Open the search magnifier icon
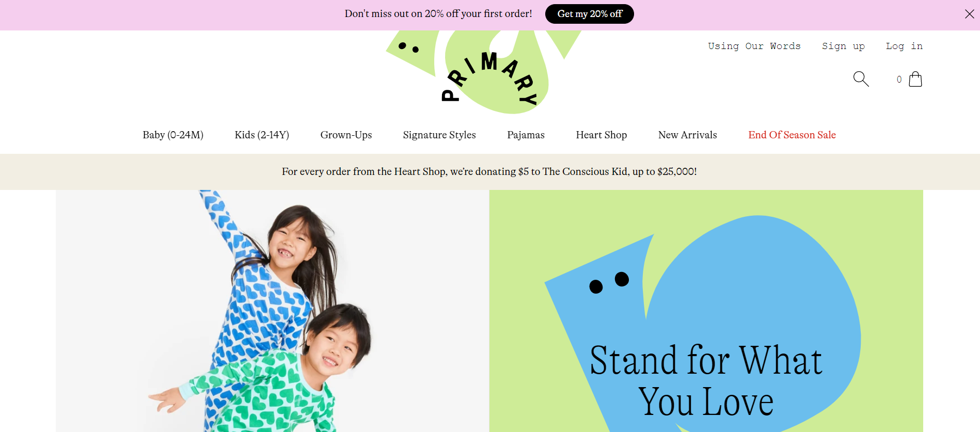980x432 pixels. (x=861, y=79)
